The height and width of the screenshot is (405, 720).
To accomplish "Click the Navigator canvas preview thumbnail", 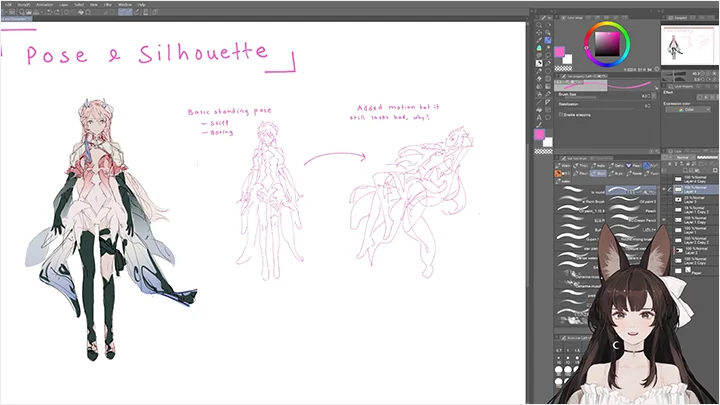I will point(690,45).
